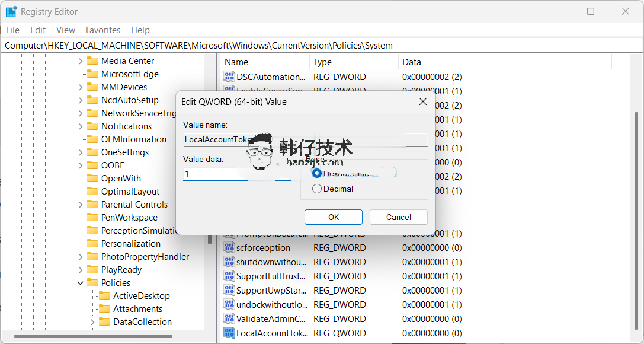644x344 pixels.
Task: Select the OpenWith folder icon
Action: coord(92,179)
